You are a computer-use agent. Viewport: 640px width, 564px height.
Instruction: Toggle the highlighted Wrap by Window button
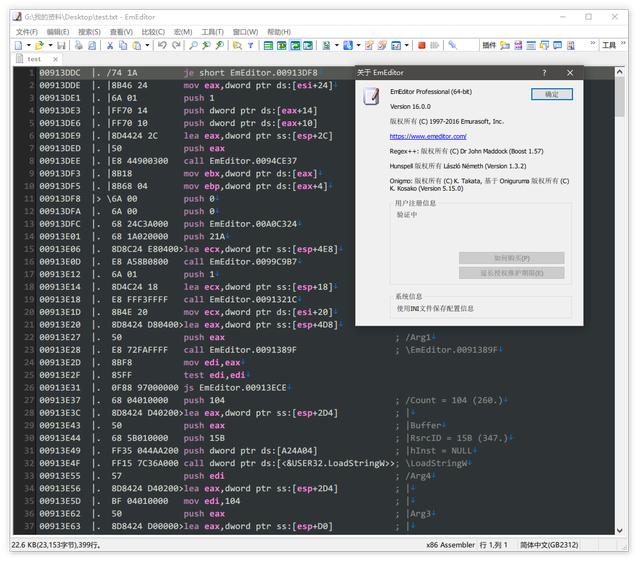click(295, 45)
